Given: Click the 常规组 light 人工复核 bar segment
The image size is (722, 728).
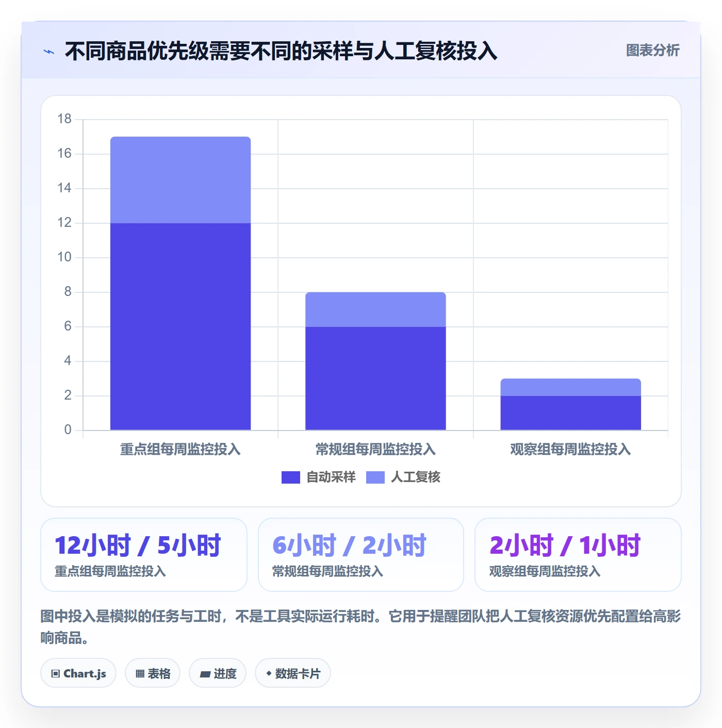Looking at the screenshot, I should tap(375, 309).
